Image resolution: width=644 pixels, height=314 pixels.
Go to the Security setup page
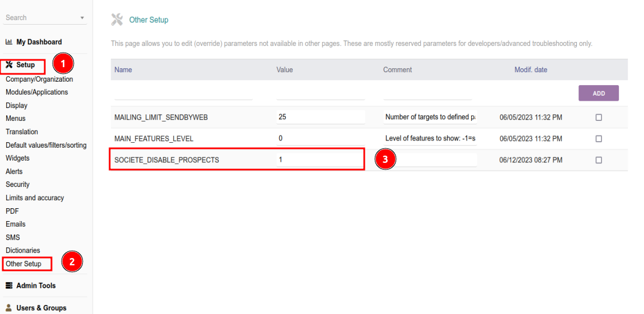(x=18, y=185)
